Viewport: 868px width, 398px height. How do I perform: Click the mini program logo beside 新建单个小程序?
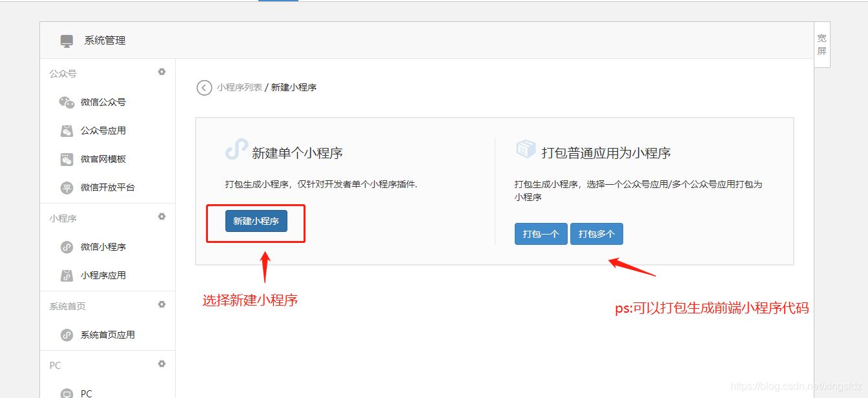click(236, 150)
